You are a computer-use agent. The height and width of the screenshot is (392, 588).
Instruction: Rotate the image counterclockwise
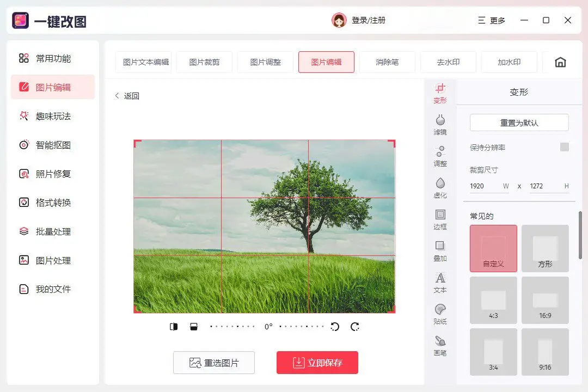[335, 326]
